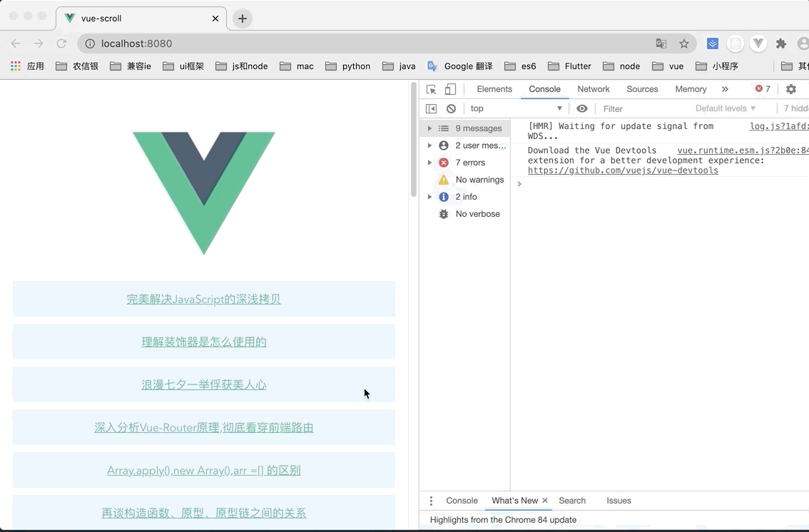Go forward with browser forward arrow
The image size is (809, 532).
39,44
